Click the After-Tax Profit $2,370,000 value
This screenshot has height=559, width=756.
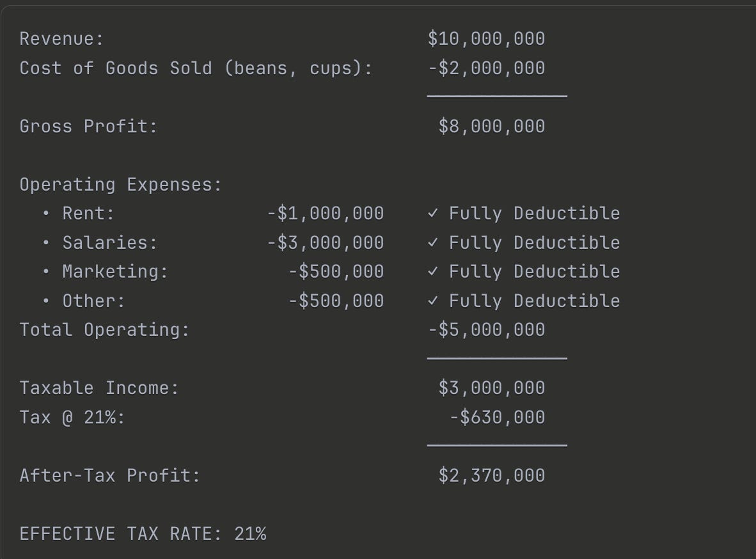[492, 476]
